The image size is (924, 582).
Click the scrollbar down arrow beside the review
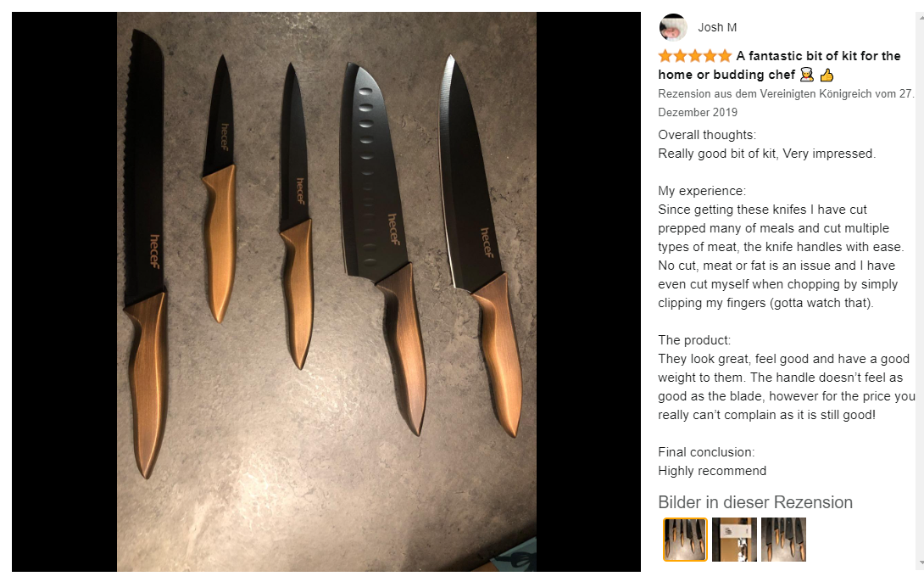920,563
